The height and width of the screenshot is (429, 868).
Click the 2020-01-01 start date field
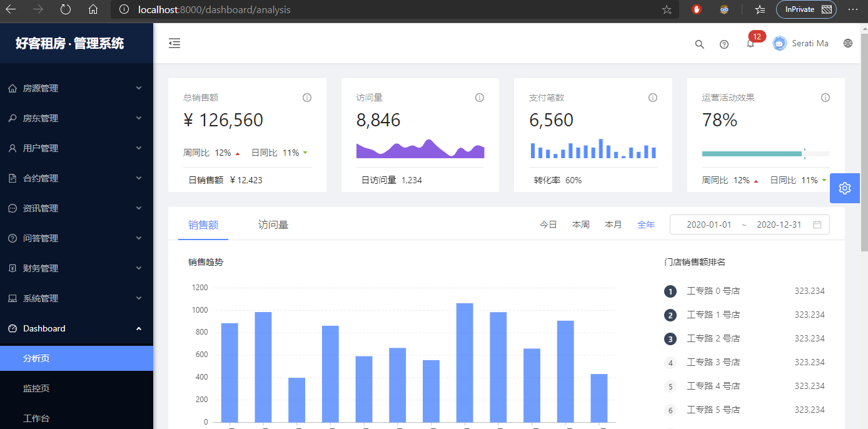click(709, 225)
